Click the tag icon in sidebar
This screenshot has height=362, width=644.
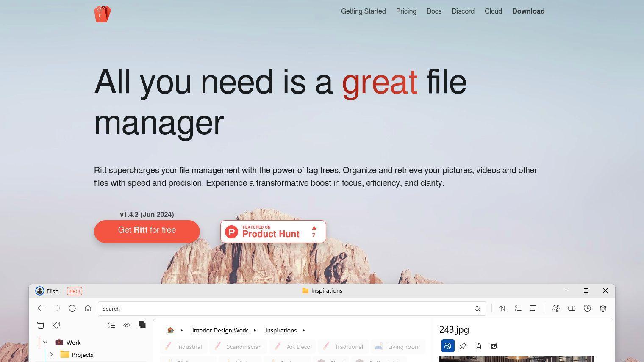point(57,325)
